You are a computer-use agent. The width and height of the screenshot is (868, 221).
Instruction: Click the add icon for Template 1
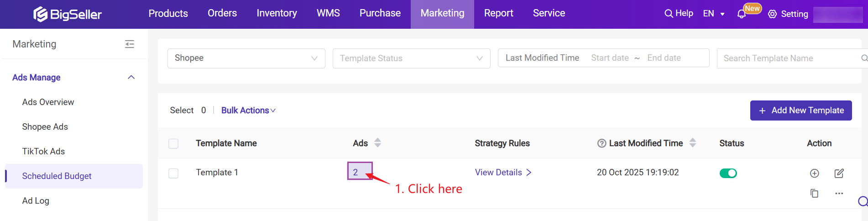[815, 173]
